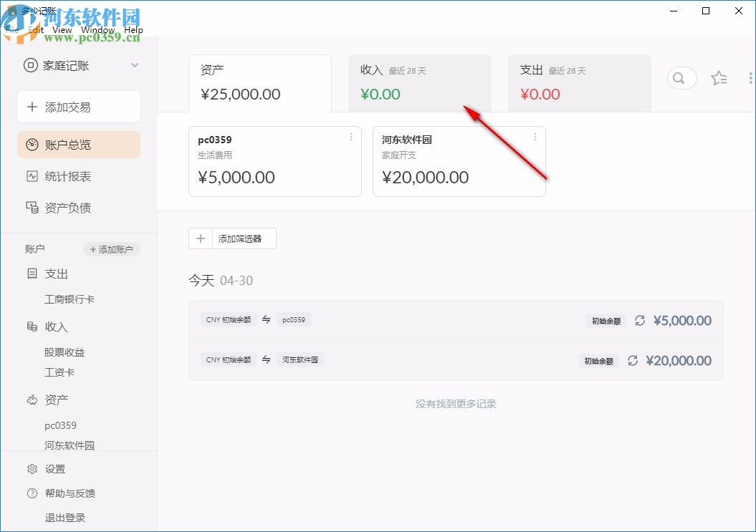
Task: Click the 统计报表 chart icon
Action: coord(32,176)
